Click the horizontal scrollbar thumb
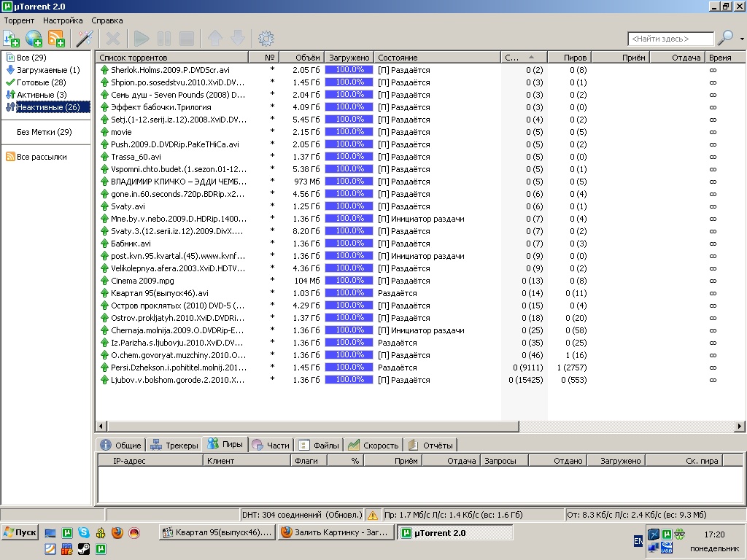 [312, 426]
